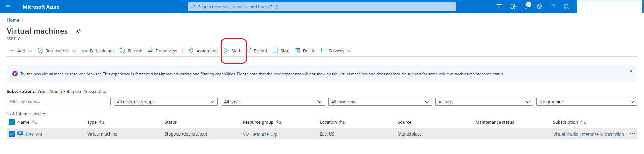
Task: Click the Status column header
Action: tap(171, 122)
